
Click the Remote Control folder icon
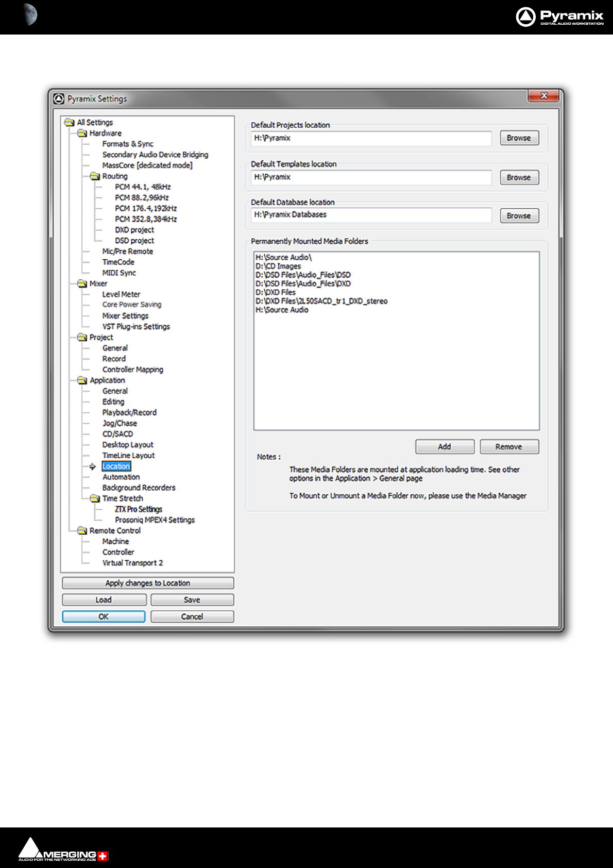point(82,531)
